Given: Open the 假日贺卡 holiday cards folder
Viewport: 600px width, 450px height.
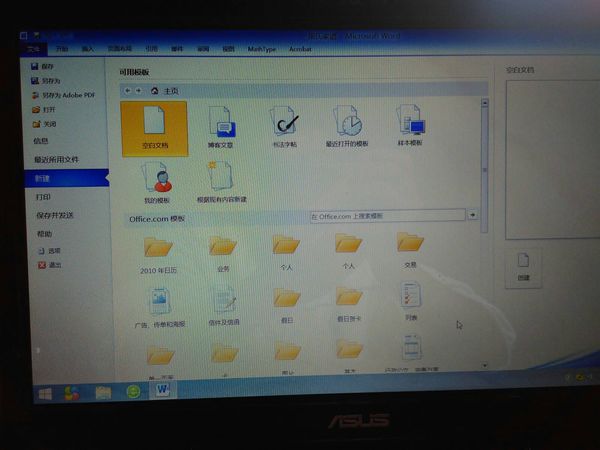Looking at the screenshot, I should pos(349,304).
